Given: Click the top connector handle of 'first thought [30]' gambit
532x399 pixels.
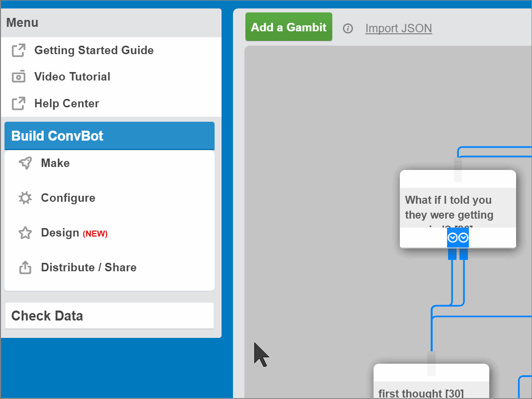Looking at the screenshot, I should [431, 364].
